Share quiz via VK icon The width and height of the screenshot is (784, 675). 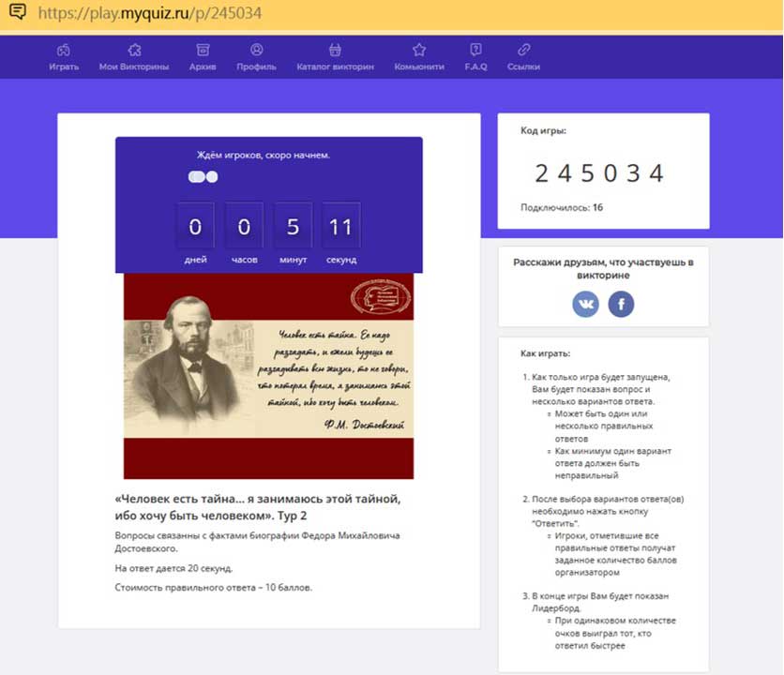[x=586, y=304]
